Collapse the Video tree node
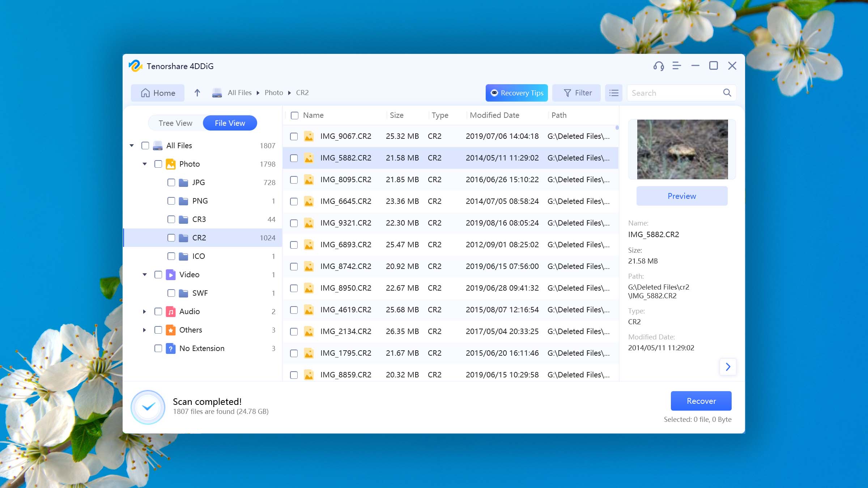Screen dimensions: 868x488 (145, 275)
